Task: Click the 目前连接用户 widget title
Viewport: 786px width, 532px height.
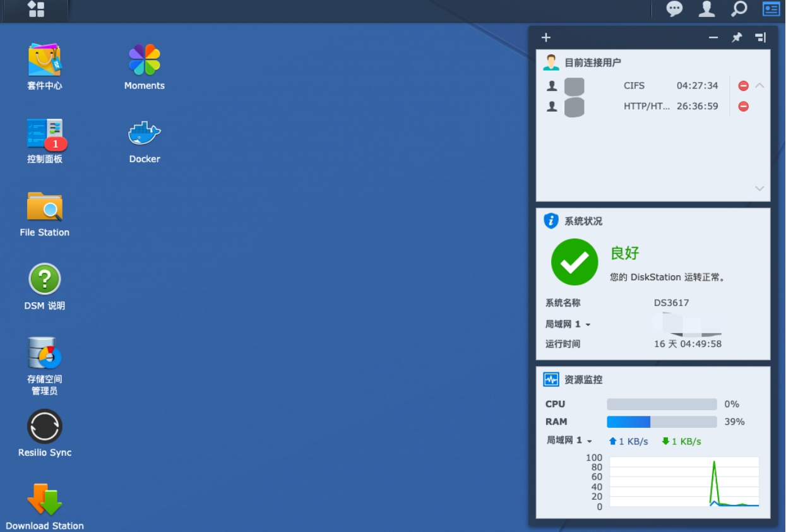Action: 593,62
